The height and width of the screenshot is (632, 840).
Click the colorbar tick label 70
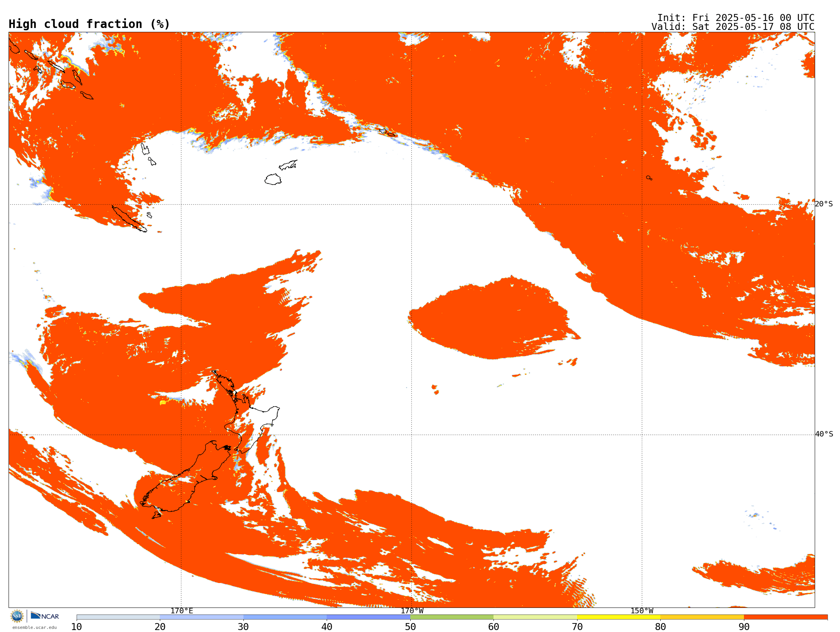click(x=577, y=627)
